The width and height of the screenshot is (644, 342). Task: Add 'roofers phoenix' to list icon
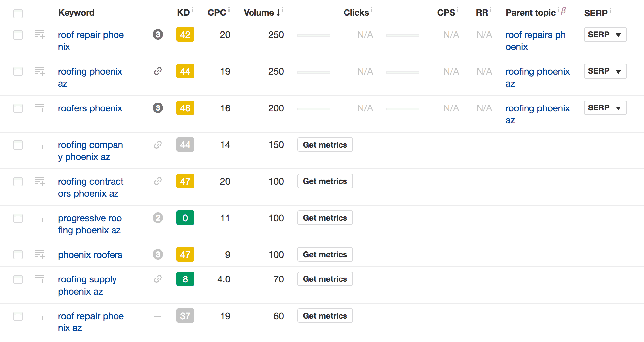[40, 108]
